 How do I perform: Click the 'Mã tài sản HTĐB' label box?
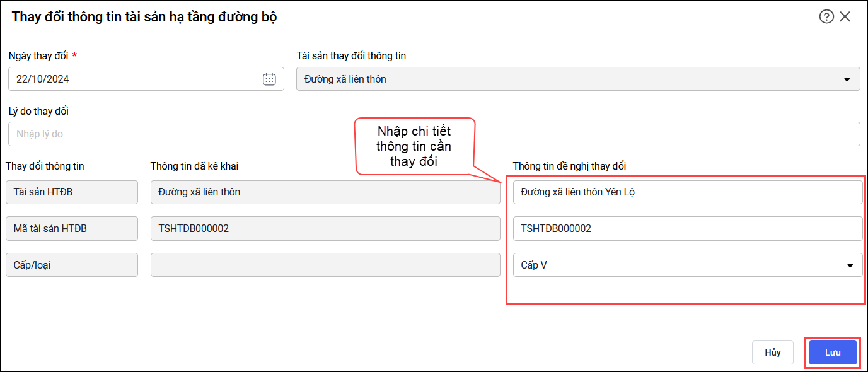click(72, 229)
